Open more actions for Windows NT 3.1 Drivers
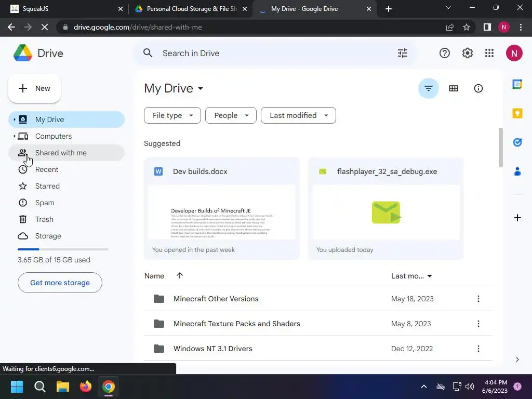Screen dimensions: 532x399 point(478,349)
